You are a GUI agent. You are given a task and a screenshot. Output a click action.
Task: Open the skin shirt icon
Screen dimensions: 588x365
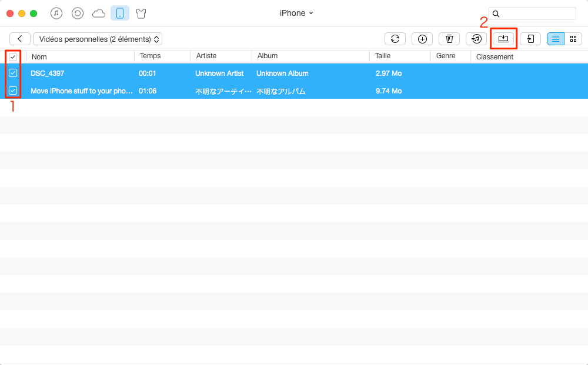click(141, 14)
